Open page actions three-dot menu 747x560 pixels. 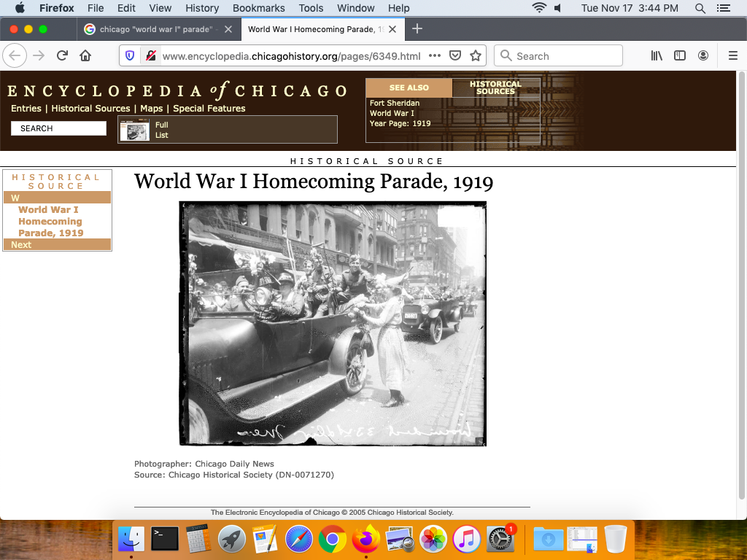pyautogui.click(x=435, y=56)
